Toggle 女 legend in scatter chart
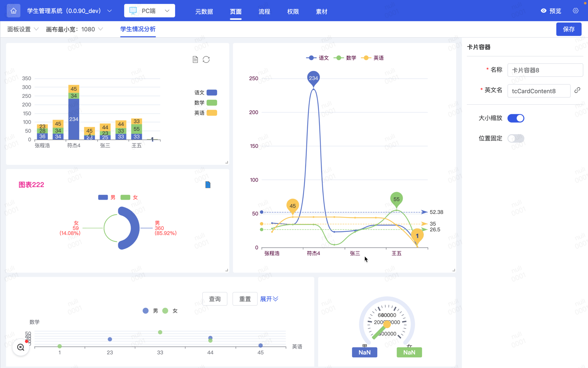 pos(170,311)
